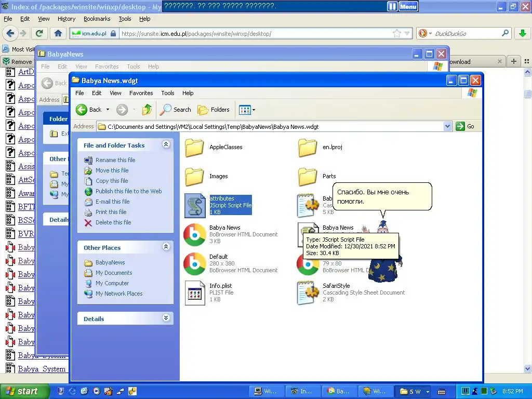Open Favorites menu in Babya News.wdgt window
This screenshot has width=532, height=399.
(141, 93)
